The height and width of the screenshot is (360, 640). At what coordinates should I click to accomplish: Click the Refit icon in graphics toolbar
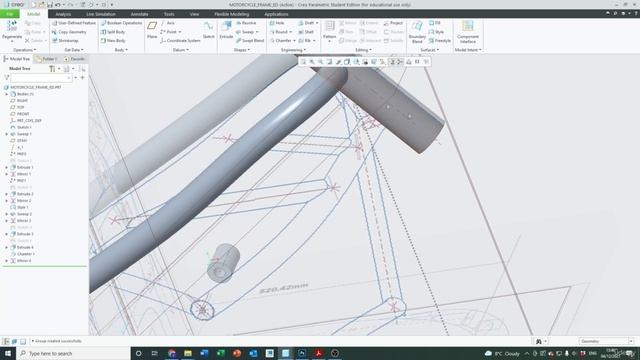point(303,62)
